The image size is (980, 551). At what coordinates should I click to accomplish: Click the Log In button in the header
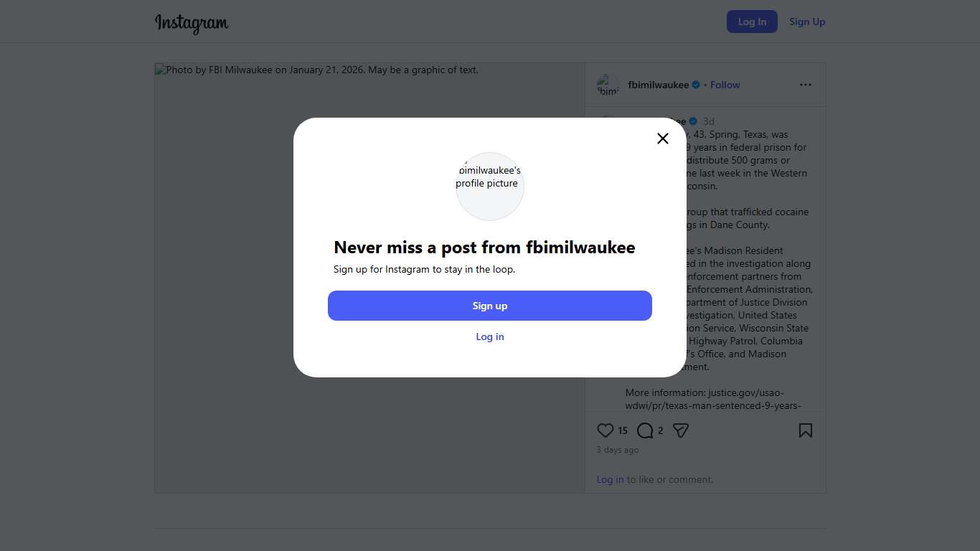point(752,22)
